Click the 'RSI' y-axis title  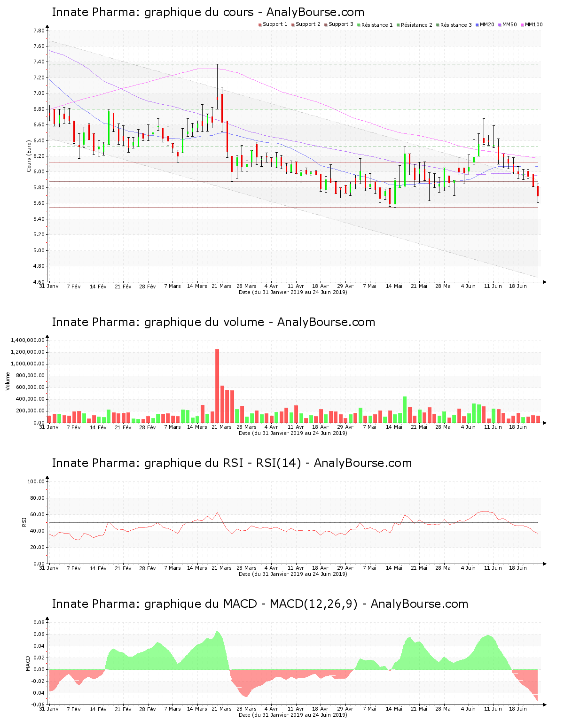coord(24,522)
